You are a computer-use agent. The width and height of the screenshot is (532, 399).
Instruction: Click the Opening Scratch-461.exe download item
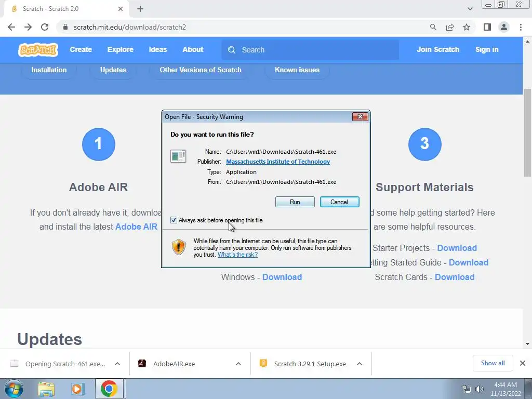click(x=64, y=364)
